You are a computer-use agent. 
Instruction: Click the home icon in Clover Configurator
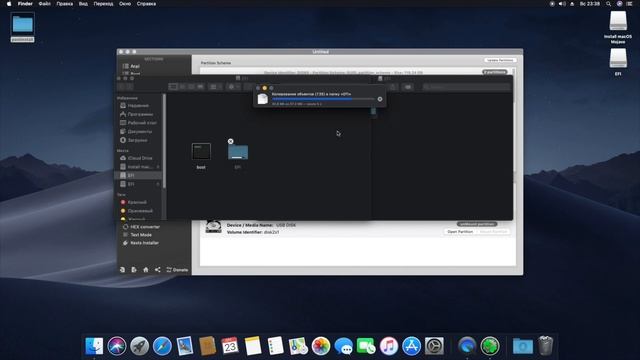(x=146, y=269)
